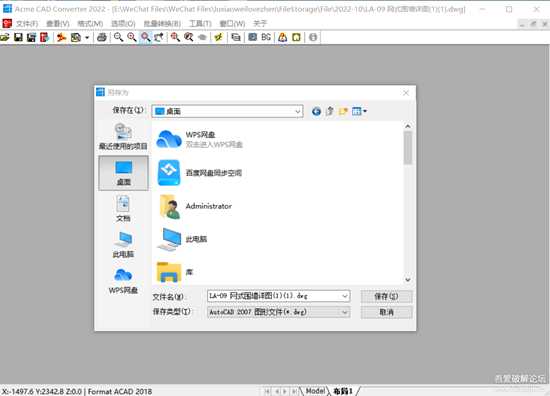Select 桌面 in places sidebar

[x=123, y=173]
